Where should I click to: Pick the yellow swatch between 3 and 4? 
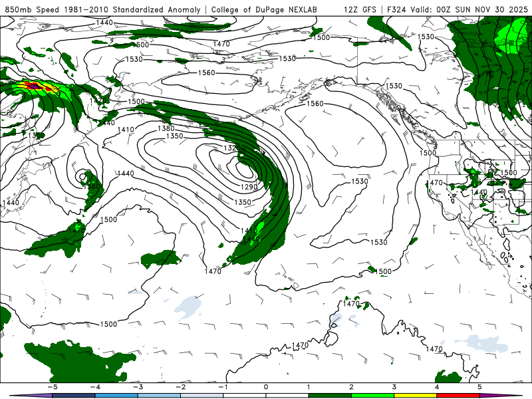(415, 396)
